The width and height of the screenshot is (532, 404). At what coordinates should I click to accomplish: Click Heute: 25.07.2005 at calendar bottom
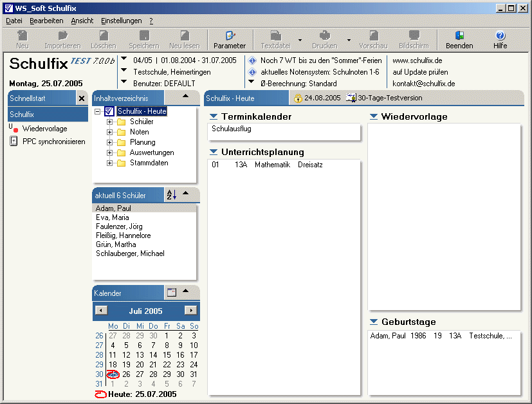point(136,394)
